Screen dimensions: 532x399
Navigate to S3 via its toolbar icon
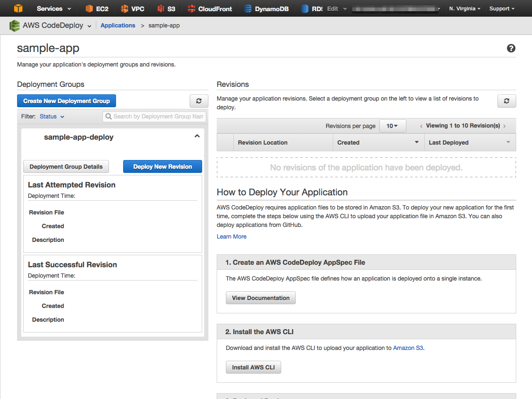(x=166, y=8)
